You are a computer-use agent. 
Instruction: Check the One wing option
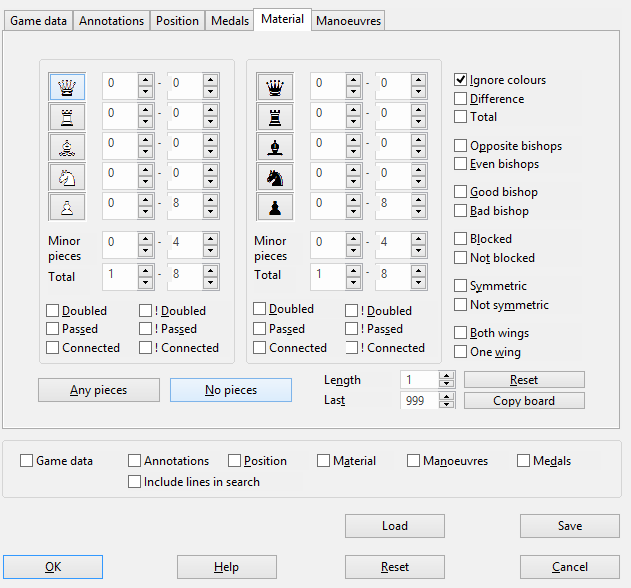(x=460, y=352)
